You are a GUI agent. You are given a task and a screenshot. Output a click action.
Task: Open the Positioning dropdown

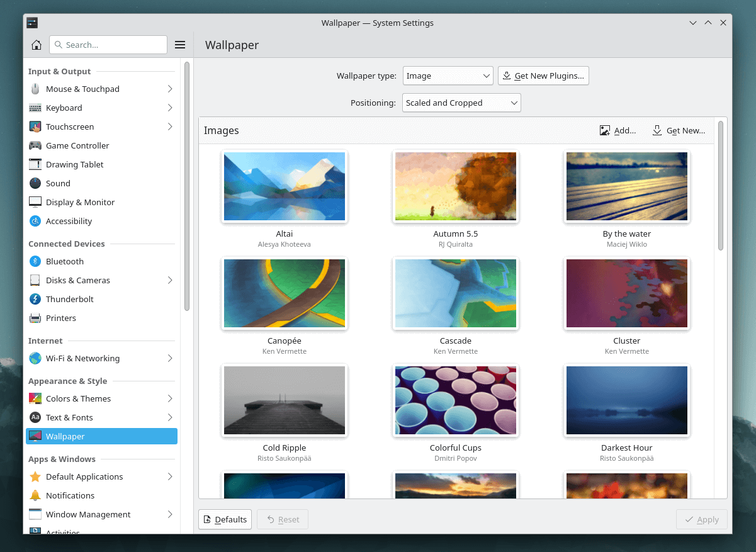tap(461, 102)
